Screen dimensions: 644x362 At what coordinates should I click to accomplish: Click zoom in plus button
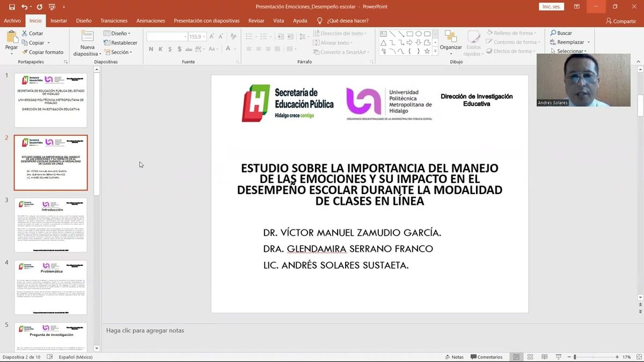pos(617,357)
